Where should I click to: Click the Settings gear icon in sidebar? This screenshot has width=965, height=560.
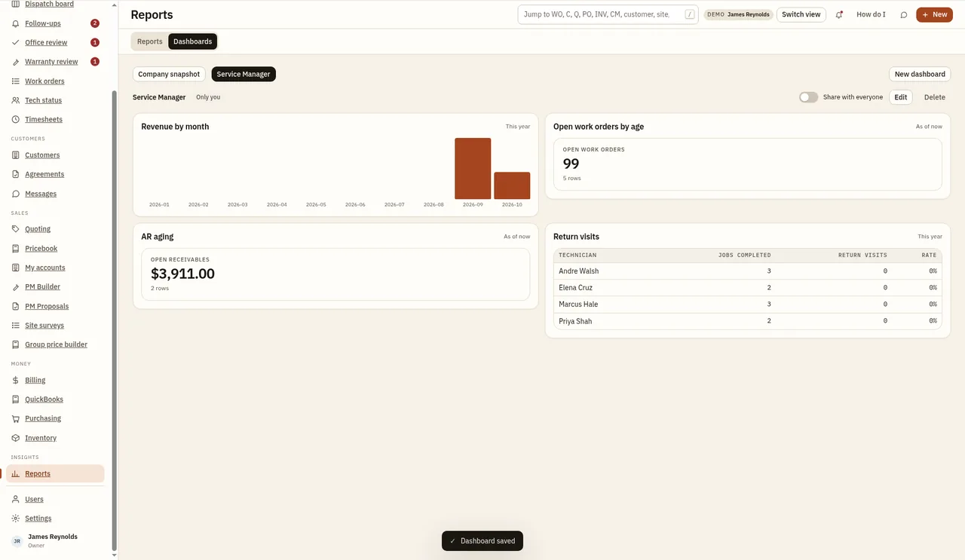click(x=16, y=519)
